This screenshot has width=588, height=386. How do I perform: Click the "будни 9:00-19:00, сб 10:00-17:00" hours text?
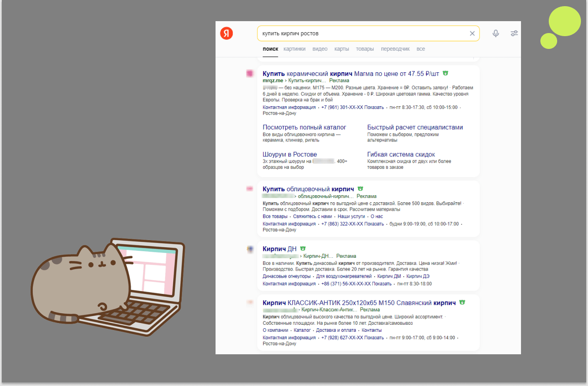[424, 224]
